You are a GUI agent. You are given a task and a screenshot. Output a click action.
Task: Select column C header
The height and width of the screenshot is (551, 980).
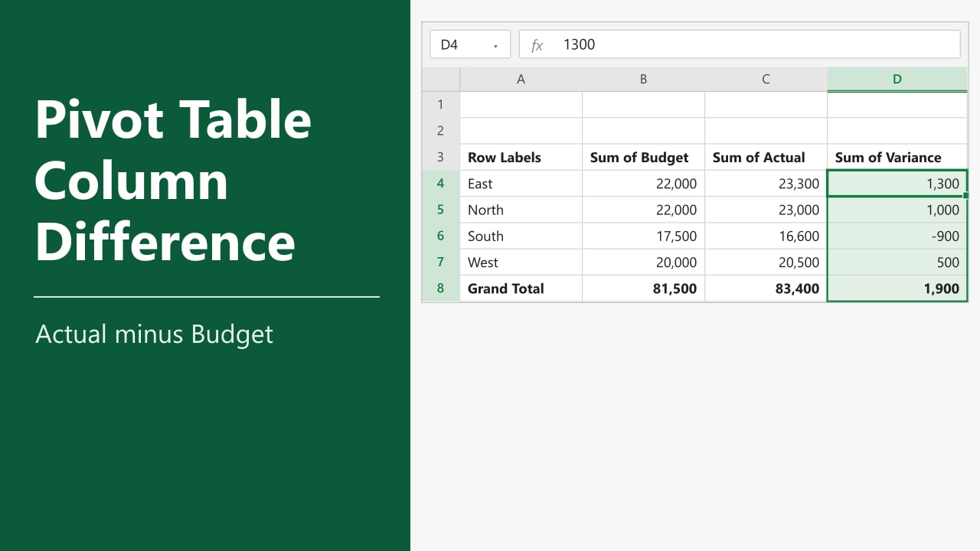[x=766, y=80]
